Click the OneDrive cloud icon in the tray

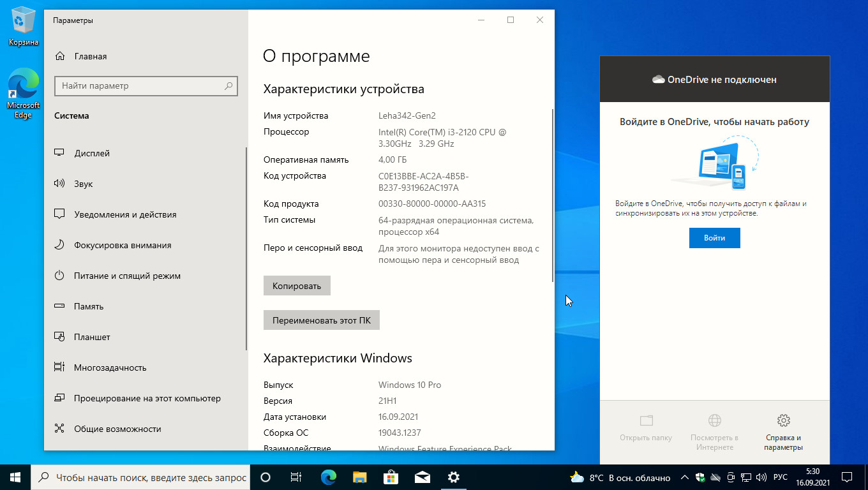click(x=715, y=477)
